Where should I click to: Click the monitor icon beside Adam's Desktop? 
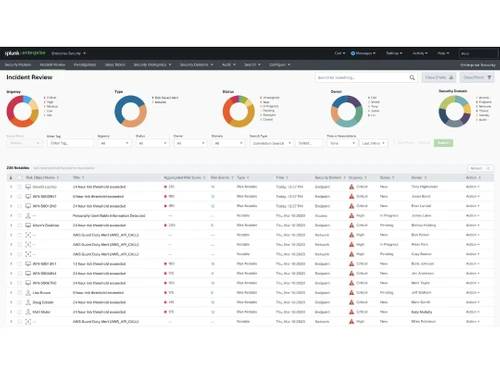tap(28, 225)
